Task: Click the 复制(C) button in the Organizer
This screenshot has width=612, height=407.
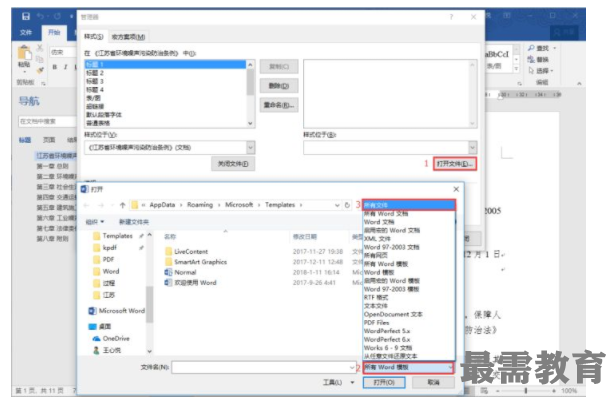Action: pyautogui.click(x=279, y=67)
